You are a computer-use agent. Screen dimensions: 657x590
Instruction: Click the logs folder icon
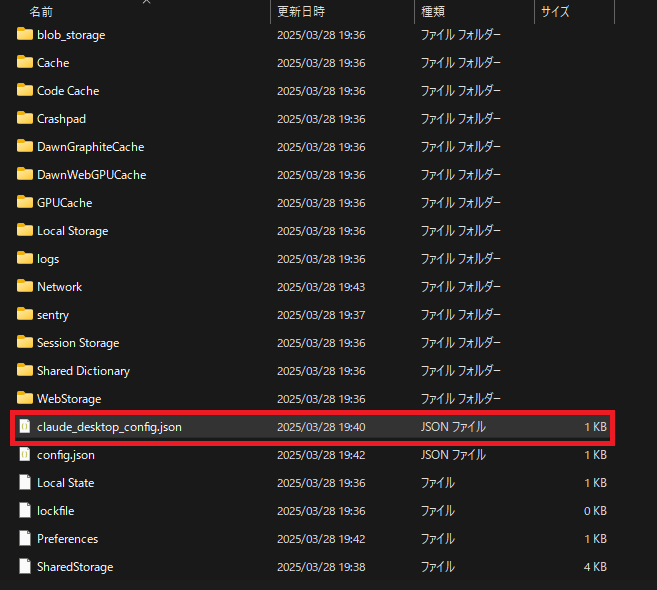pyautogui.click(x=25, y=259)
